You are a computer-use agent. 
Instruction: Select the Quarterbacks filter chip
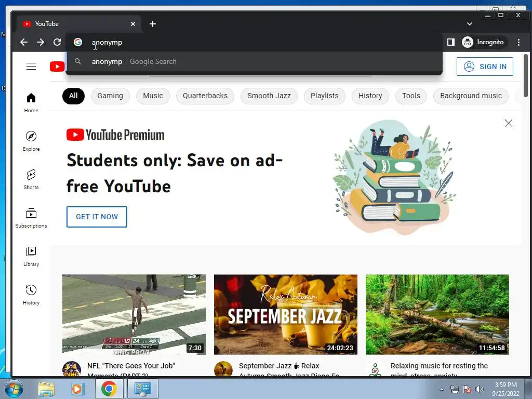tap(205, 96)
